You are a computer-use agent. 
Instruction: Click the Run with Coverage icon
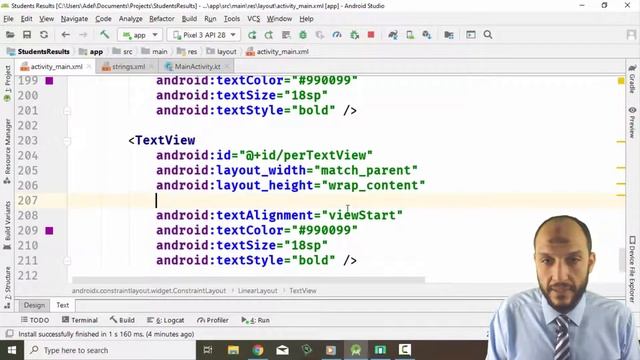pyautogui.click(x=320, y=35)
